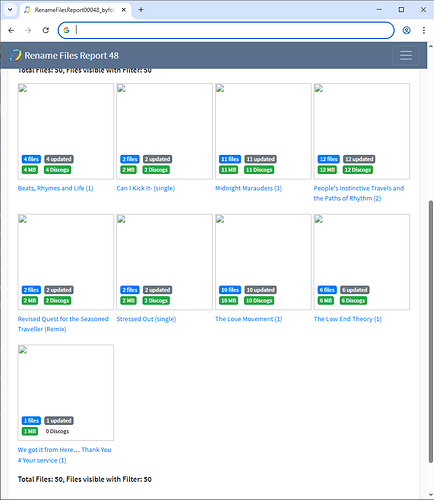The width and height of the screenshot is (434, 500).
Task: Open the hamburger navigation menu
Action: pyautogui.click(x=406, y=55)
